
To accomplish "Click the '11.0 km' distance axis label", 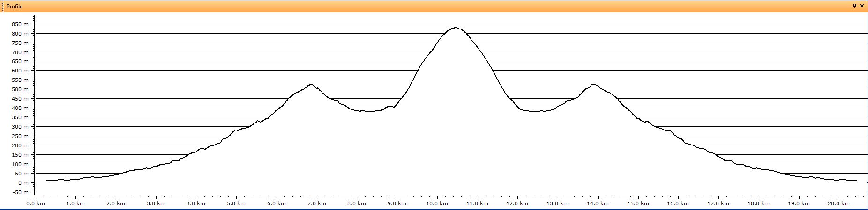I will 478,204.
